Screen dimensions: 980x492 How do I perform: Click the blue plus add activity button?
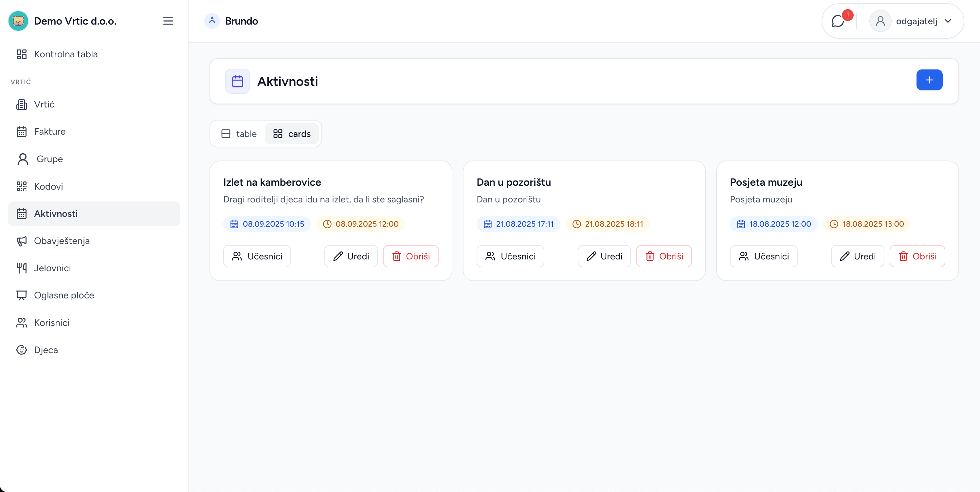[929, 80]
